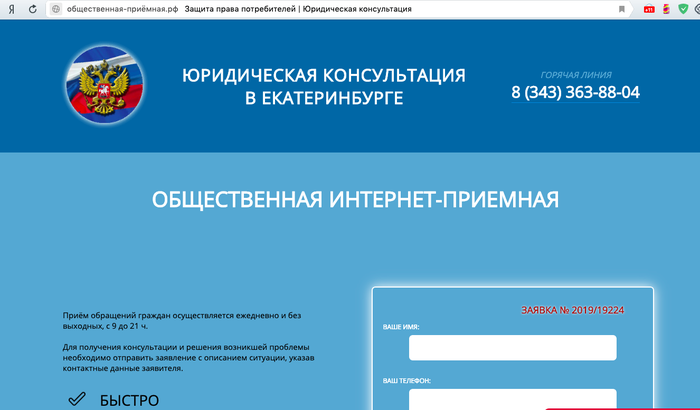700x410 pixels.
Task: Click the checkmark icon beside БЫСТРО
Action: point(76,400)
